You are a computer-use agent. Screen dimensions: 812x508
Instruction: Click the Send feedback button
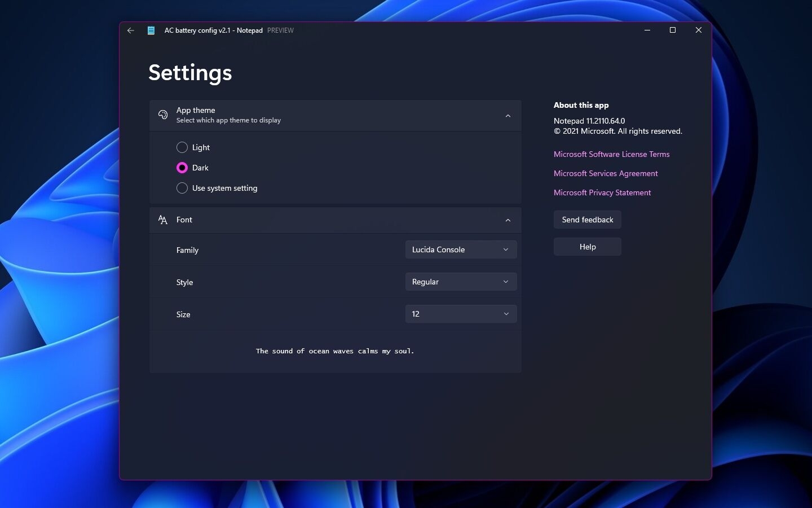(x=587, y=220)
